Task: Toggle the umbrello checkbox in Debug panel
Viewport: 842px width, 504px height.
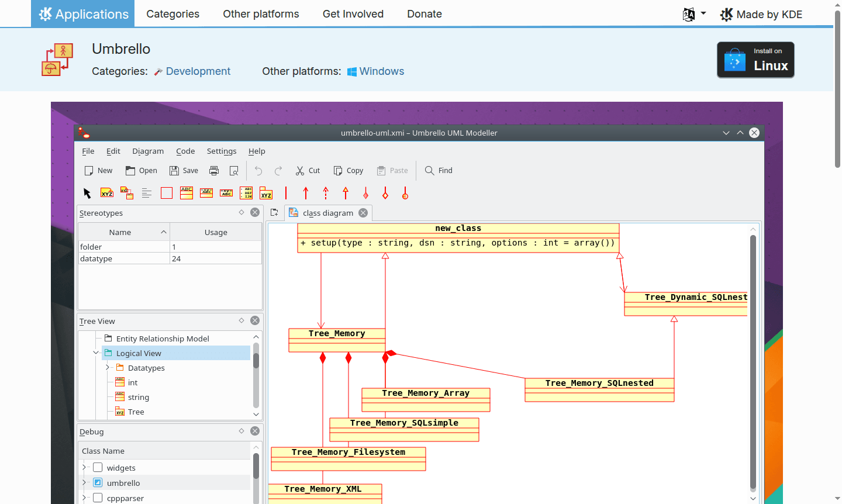Action: click(98, 482)
